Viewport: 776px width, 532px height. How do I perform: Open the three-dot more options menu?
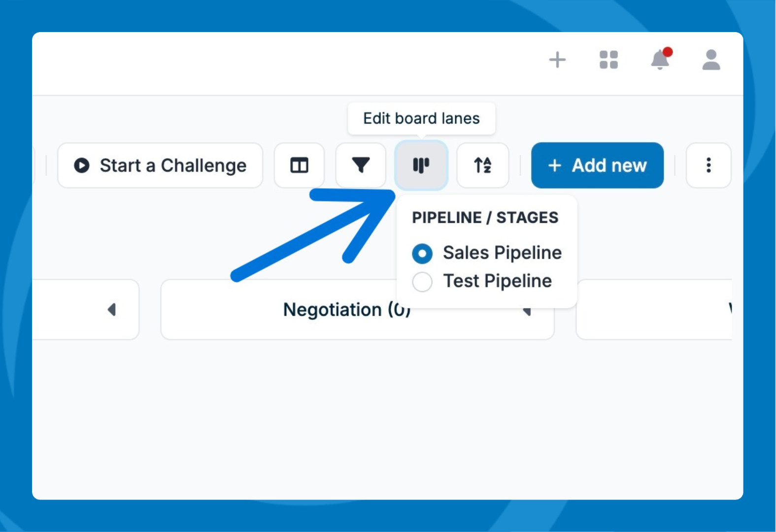[709, 166]
